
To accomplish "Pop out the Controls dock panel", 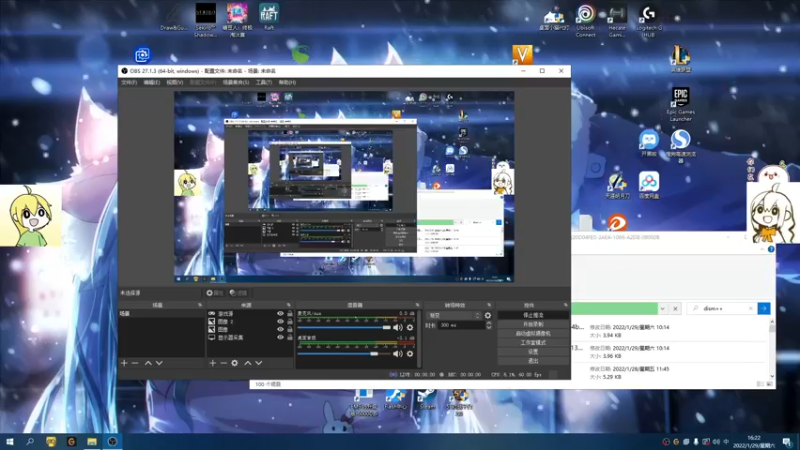I will 565,305.
